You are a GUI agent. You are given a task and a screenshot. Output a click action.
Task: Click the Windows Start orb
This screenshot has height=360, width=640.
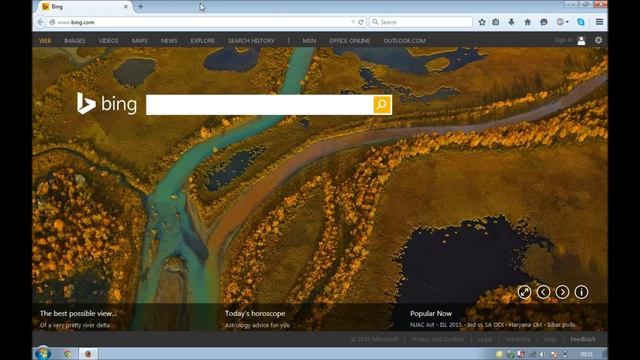pyautogui.click(x=43, y=353)
